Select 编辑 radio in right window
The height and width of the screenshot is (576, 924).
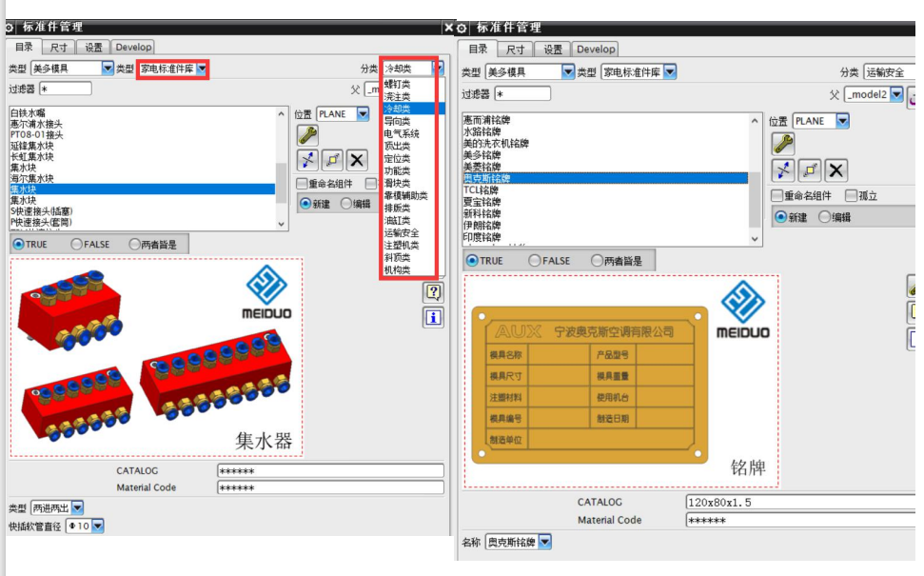pyautogui.click(x=825, y=217)
